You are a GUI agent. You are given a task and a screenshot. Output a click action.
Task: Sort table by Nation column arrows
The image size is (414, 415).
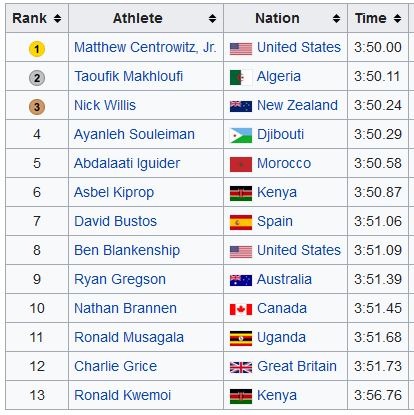[x=336, y=18]
